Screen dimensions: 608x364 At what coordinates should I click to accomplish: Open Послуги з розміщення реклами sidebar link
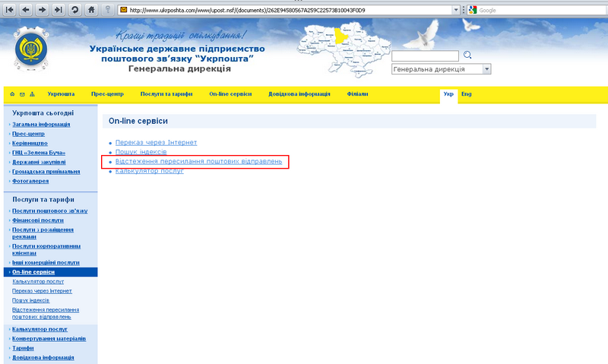point(43,233)
